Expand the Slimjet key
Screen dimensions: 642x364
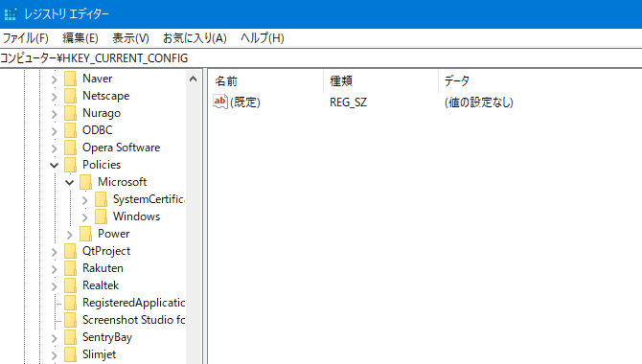(54, 355)
